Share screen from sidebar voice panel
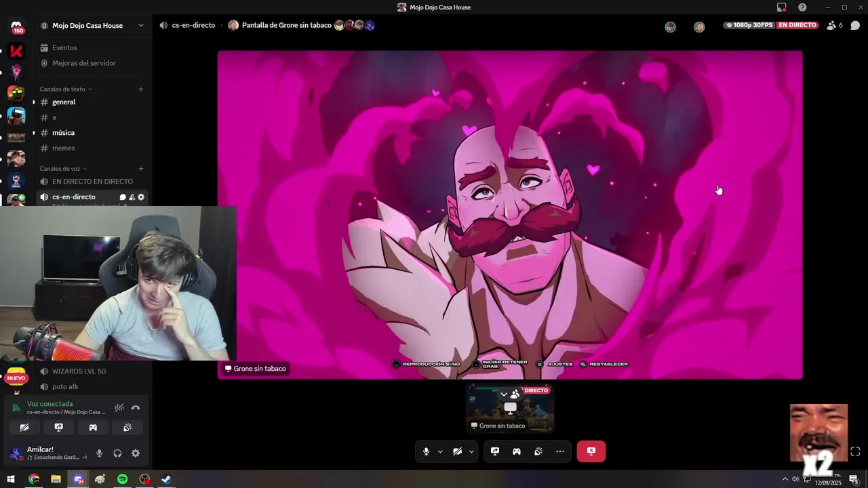 pos(59,428)
